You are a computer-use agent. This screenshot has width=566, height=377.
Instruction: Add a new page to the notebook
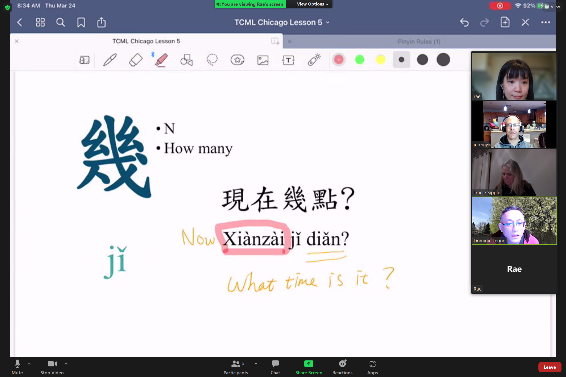[x=505, y=22]
